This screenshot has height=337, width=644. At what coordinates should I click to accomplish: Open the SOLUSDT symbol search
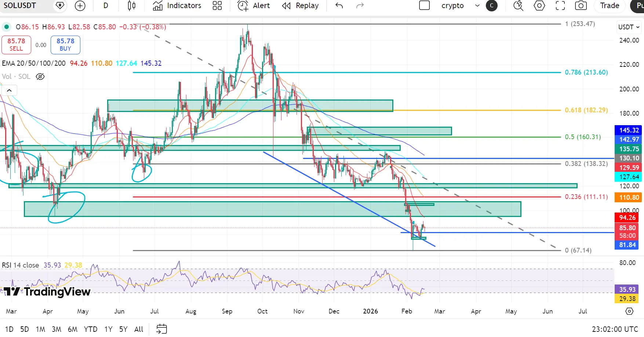(x=20, y=6)
